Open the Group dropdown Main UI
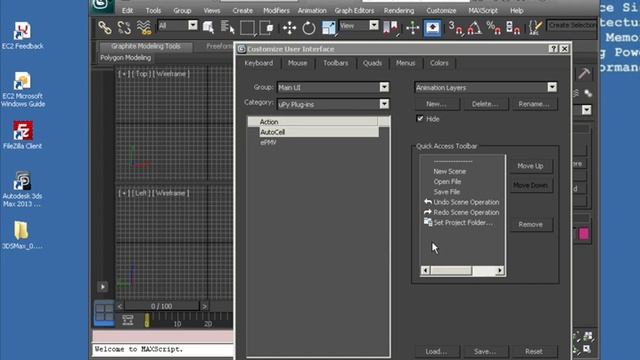640x360 pixels. click(x=333, y=87)
